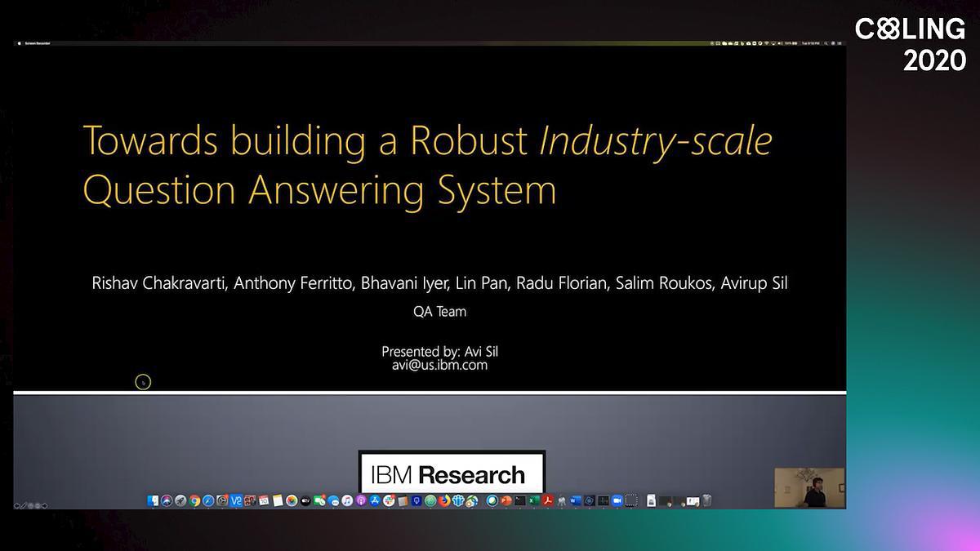Viewport: 980px width, 551px height.
Task: Open Excel from the dock
Action: [533, 500]
